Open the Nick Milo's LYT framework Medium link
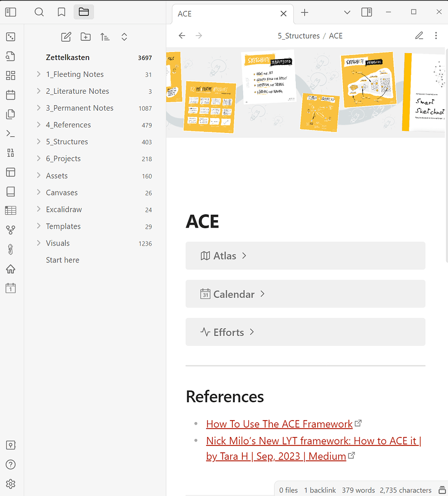448x496 pixels. (x=314, y=448)
